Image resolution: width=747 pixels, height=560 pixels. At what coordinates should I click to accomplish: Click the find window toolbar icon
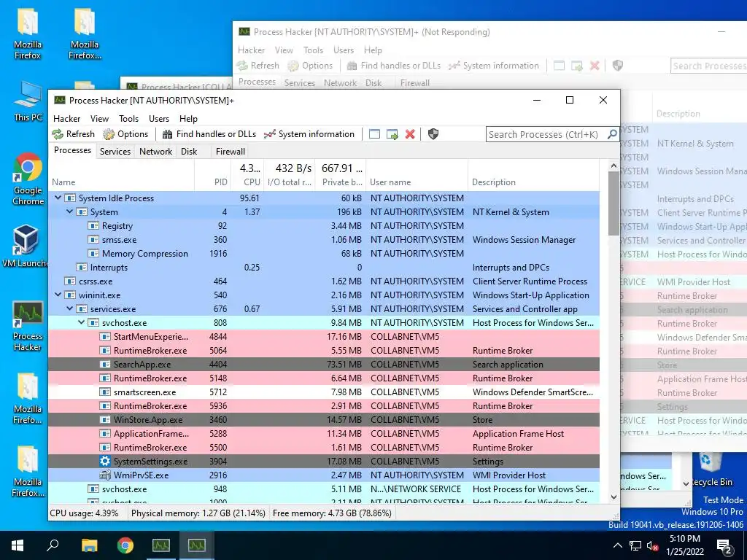coord(374,134)
